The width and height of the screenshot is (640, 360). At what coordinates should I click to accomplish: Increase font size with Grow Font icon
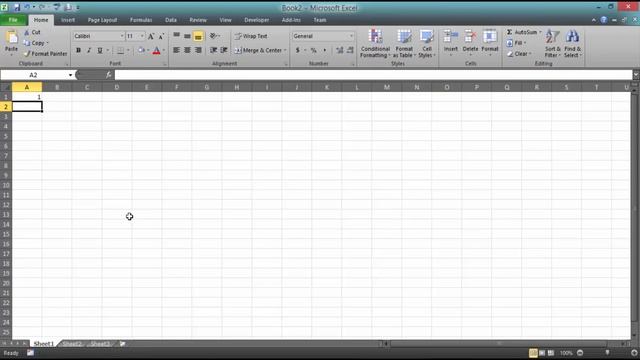coord(151,36)
